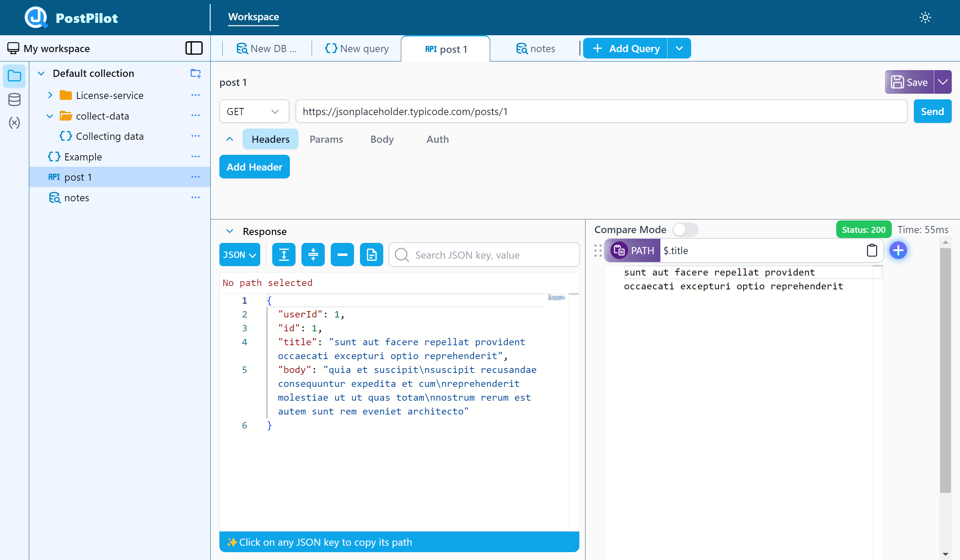Click the new folder icon in Default collection

pyautogui.click(x=195, y=73)
